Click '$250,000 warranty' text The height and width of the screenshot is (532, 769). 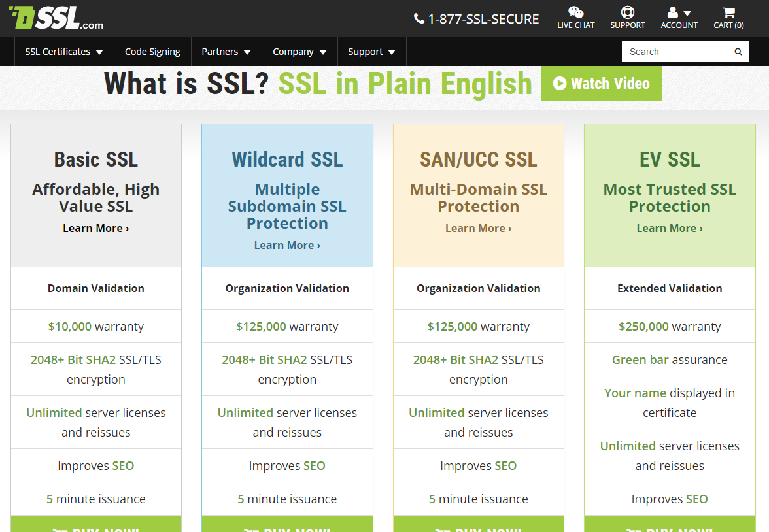click(670, 327)
